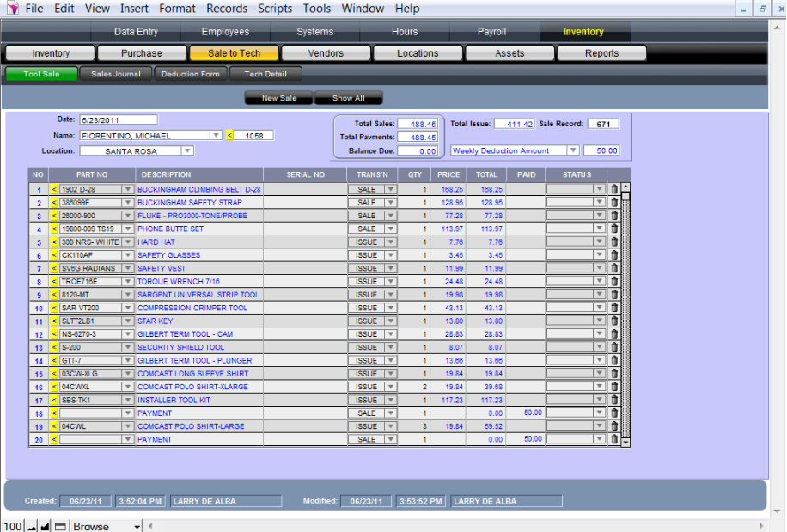
Task: Toggle the status toolbar icon at bottom left
Action: click(x=60, y=526)
